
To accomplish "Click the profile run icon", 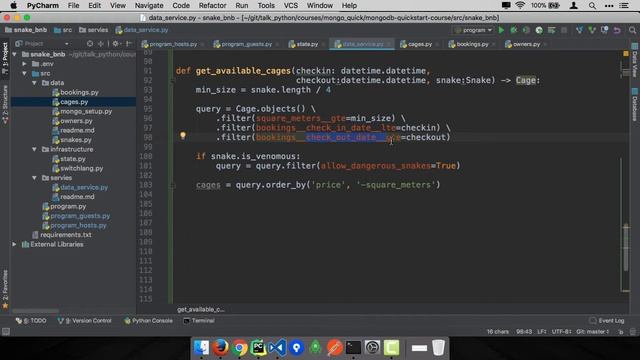I will pos(539,30).
